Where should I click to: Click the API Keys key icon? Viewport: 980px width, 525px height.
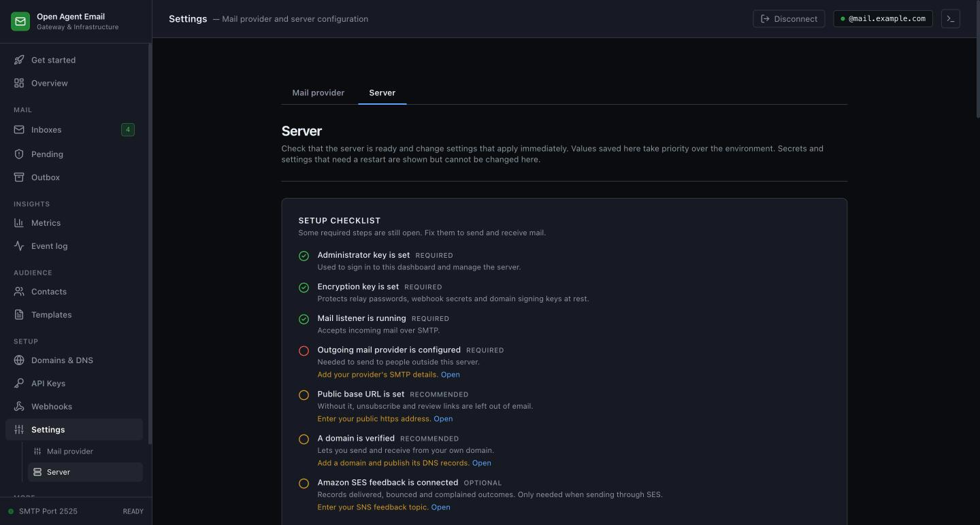pyautogui.click(x=19, y=384)
